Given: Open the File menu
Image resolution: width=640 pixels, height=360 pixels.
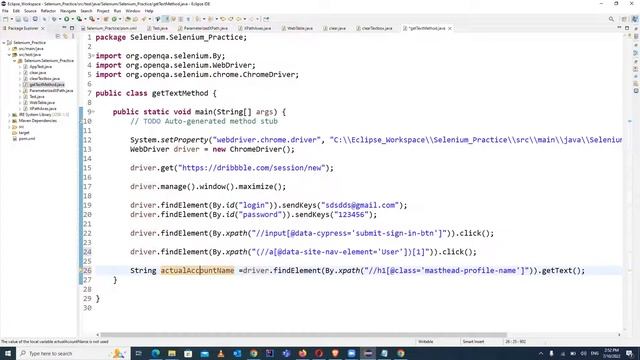Looking at the screenshot, I should click(x=5, y=11).
